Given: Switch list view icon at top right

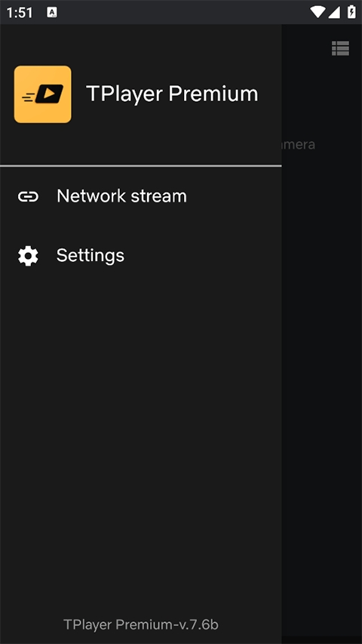Looking at the screenshot, I should (340, 48).
